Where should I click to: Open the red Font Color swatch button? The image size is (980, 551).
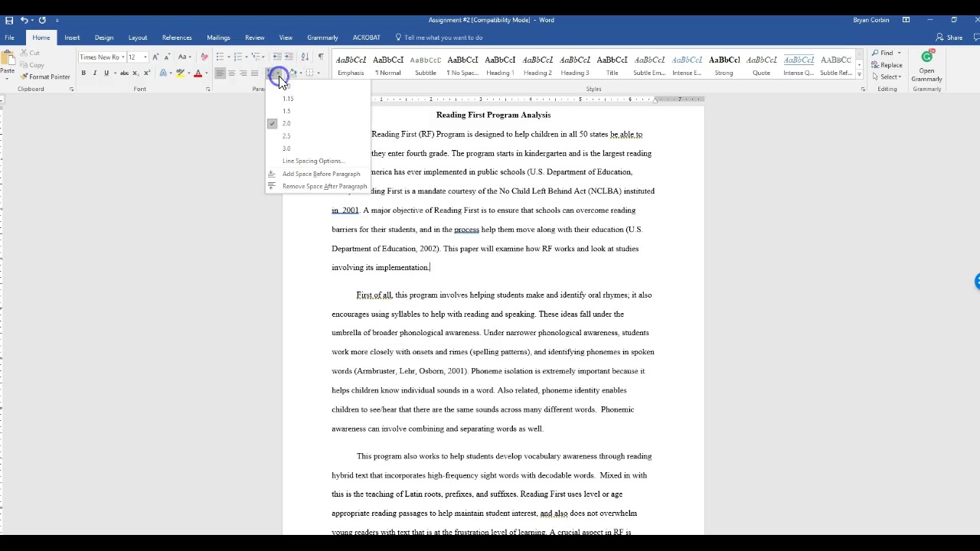198,73
